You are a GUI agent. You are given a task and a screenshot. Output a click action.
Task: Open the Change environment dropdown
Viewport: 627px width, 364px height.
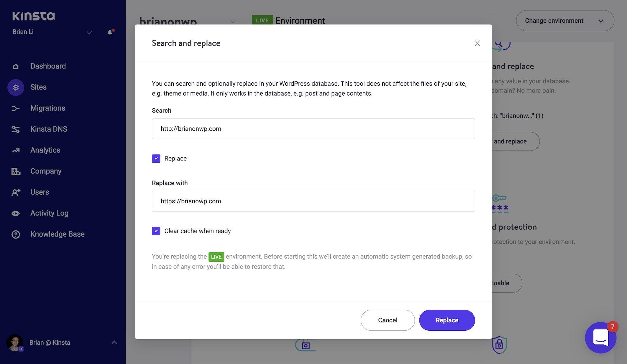(x=565, y=21)
